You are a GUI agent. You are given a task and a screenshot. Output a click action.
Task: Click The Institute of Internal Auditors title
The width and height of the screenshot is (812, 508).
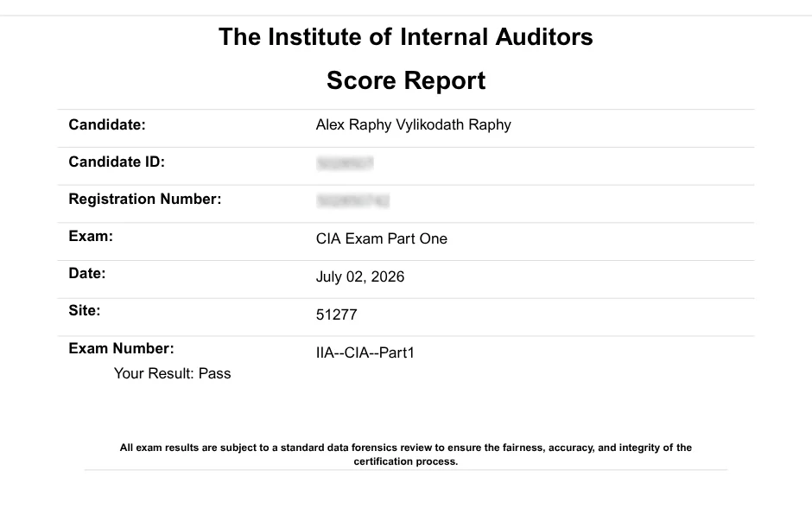pyautogui.click(x=405, y=37)
